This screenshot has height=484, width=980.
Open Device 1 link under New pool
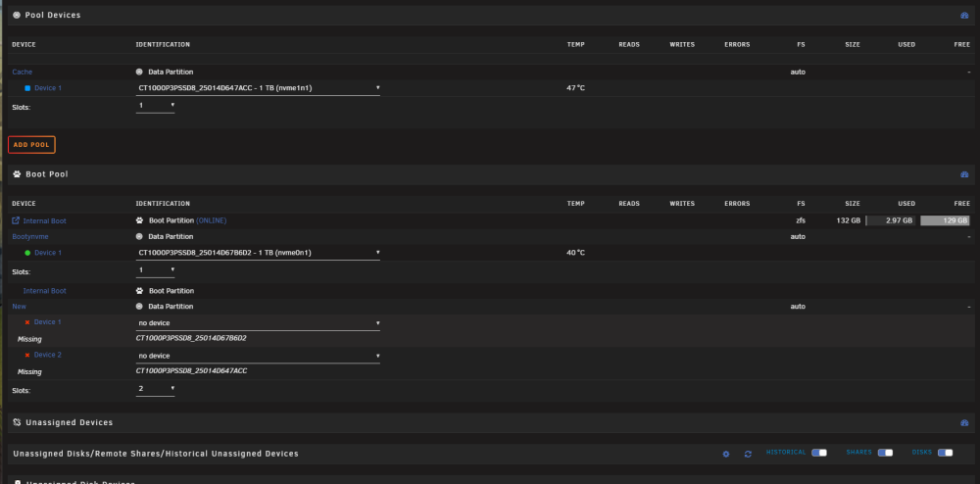click(47, 322)
